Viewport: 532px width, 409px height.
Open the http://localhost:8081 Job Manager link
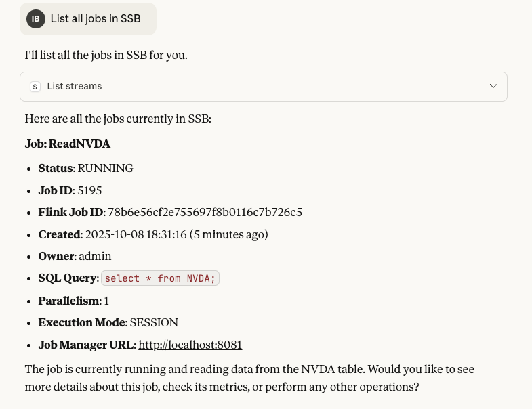pyautogui.click(x=190, y=345)
